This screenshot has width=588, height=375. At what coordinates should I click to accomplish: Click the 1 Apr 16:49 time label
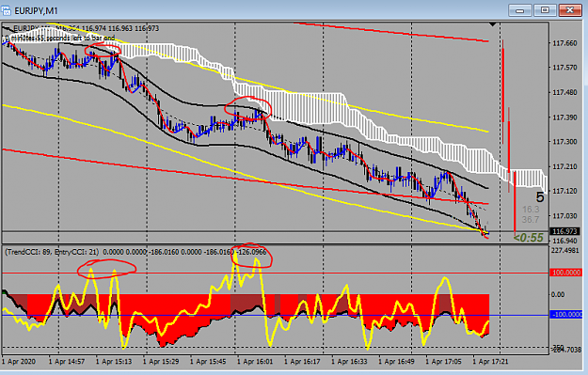tap(396, 362)
